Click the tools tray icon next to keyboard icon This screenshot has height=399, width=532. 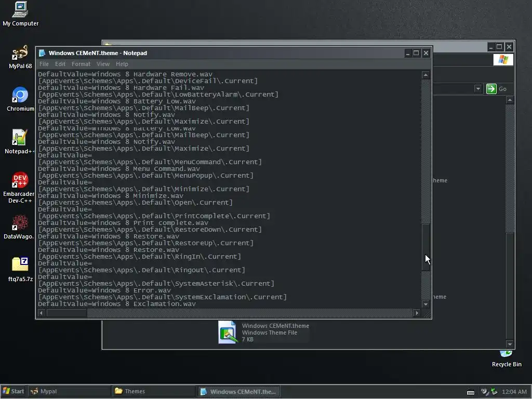pos(485,392)
